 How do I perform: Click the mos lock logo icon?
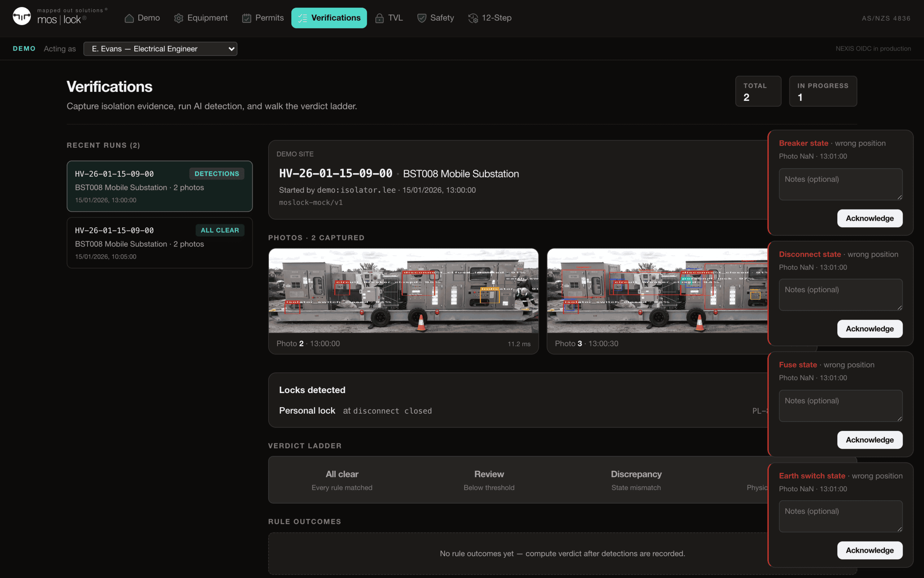22,17
